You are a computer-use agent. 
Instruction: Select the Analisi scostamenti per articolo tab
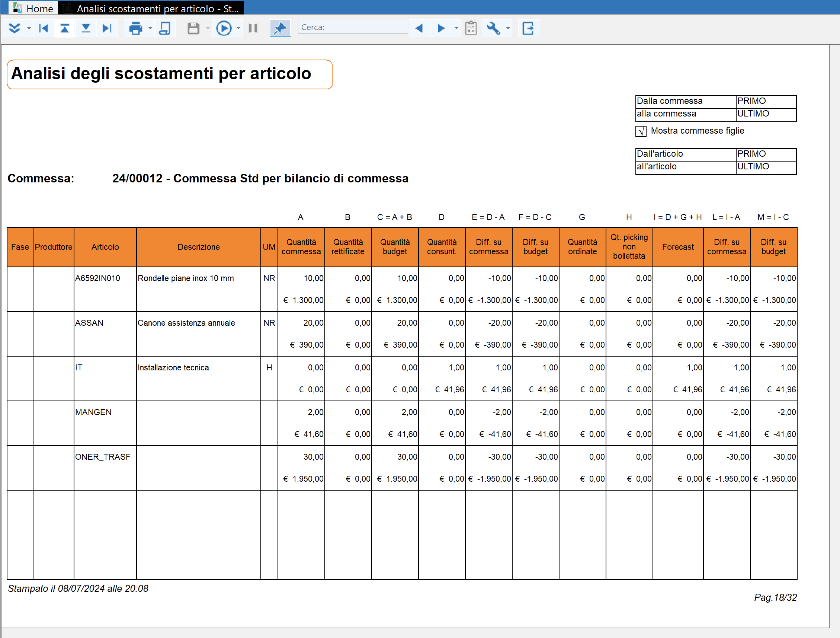[151, 8]
